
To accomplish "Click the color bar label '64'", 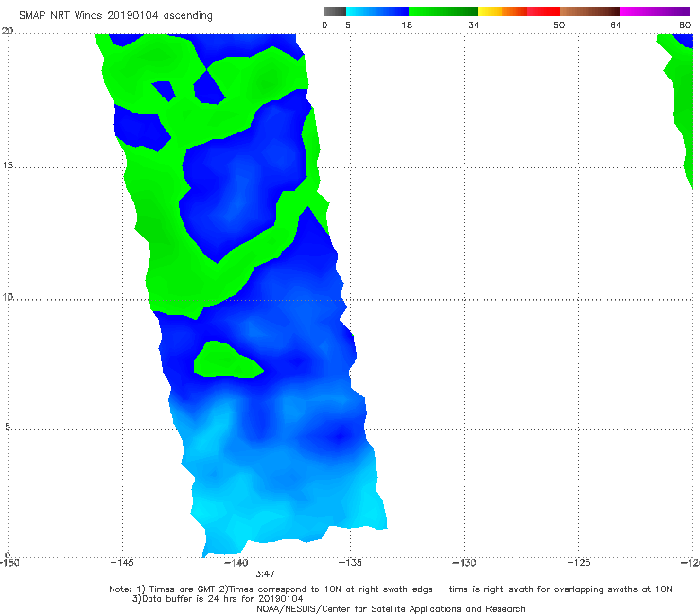I will pyautogui.click(x=616, y=26).
